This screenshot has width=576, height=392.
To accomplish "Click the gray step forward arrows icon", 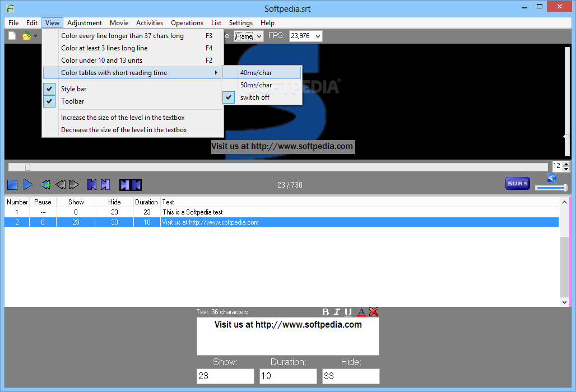I will click(74, 185).
